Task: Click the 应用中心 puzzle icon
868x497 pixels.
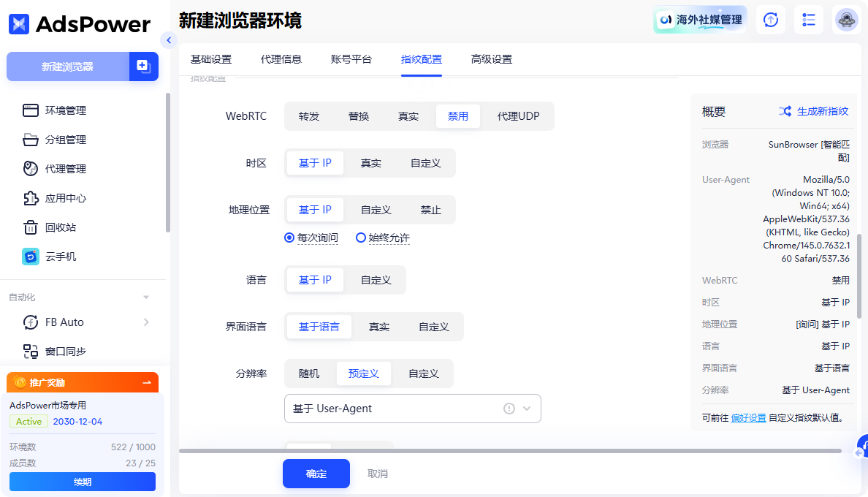Action: (31, 198)
